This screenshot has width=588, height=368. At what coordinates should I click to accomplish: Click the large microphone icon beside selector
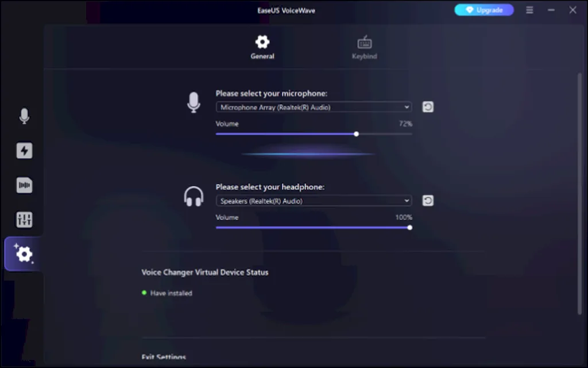coord(194,102)
